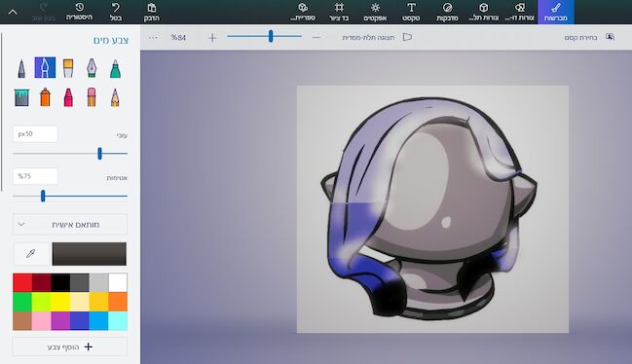Collapse the top ribbon with chevron
Screen dimensions: 632x364
point(13,12)
